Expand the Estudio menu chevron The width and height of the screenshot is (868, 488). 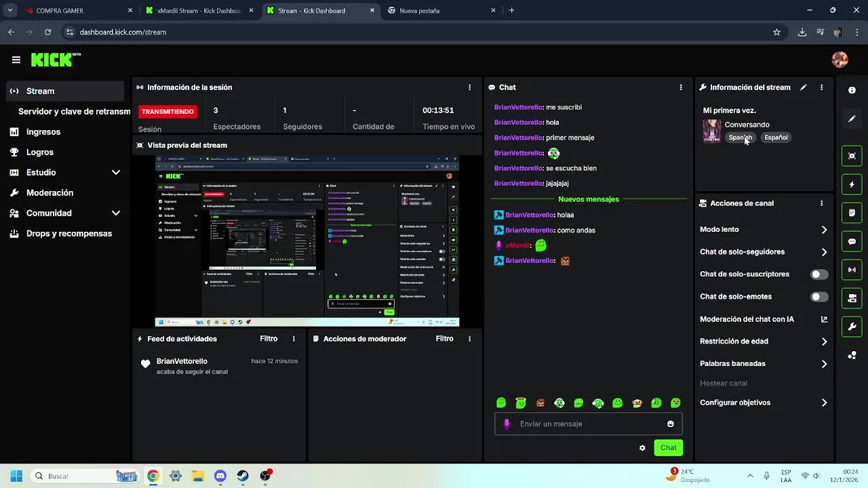pos(116,173)
